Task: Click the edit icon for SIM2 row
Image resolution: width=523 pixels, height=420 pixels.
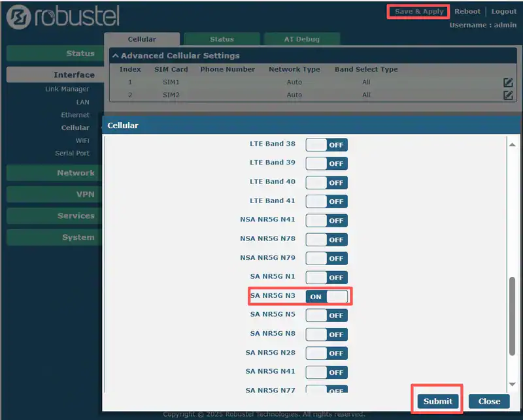Action: tap(508, 95)
